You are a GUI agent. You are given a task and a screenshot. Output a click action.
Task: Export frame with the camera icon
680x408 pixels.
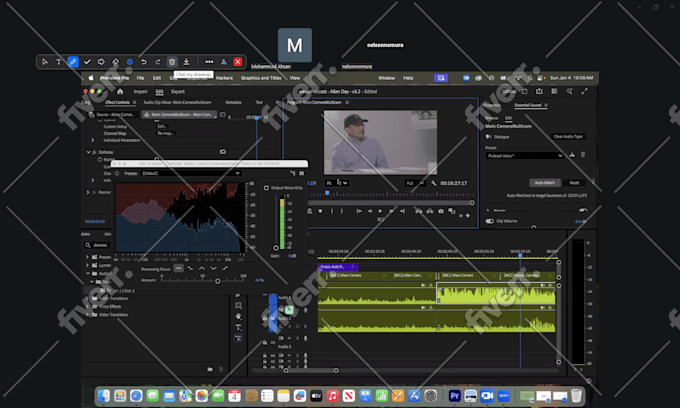point(441,211)
